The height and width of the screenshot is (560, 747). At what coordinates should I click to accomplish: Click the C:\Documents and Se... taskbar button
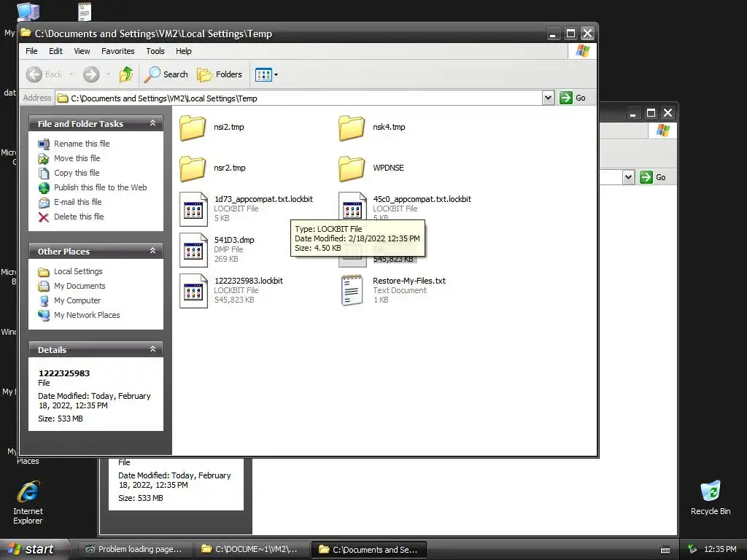tap(368, 550)
